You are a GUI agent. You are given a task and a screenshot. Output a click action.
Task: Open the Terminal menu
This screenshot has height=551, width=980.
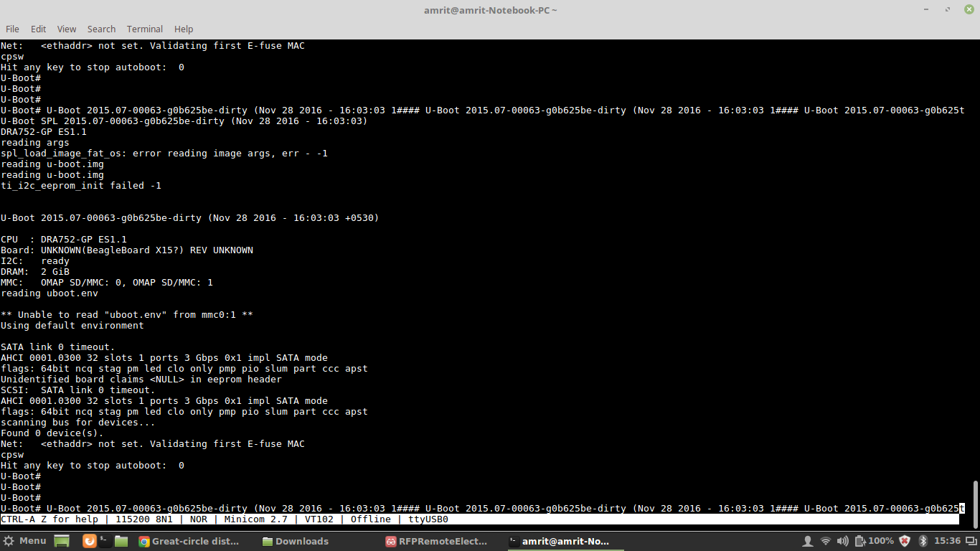(x=145, y=29)
